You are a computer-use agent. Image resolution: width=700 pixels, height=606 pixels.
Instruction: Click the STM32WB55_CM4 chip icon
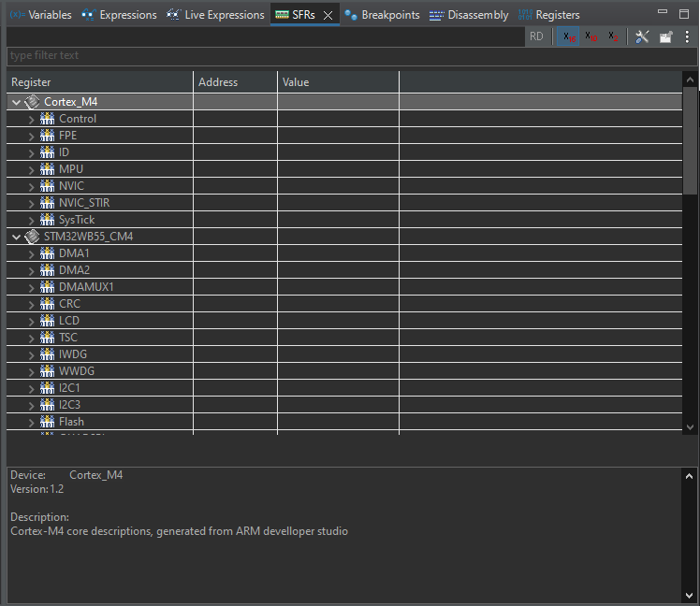coord(32,237)
